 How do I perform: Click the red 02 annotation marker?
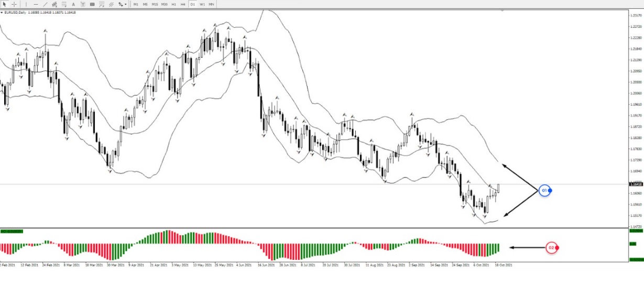(x=551, y=247)
